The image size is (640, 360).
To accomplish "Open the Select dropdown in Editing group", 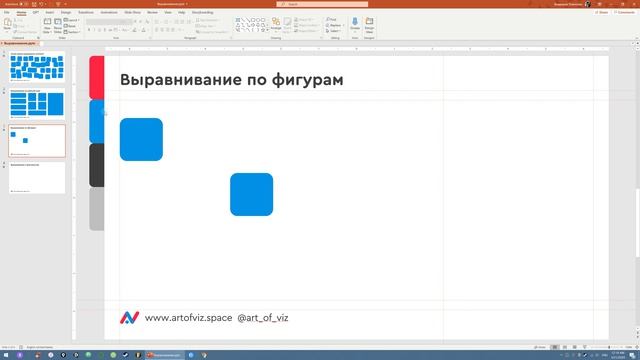I will (333, 31).
